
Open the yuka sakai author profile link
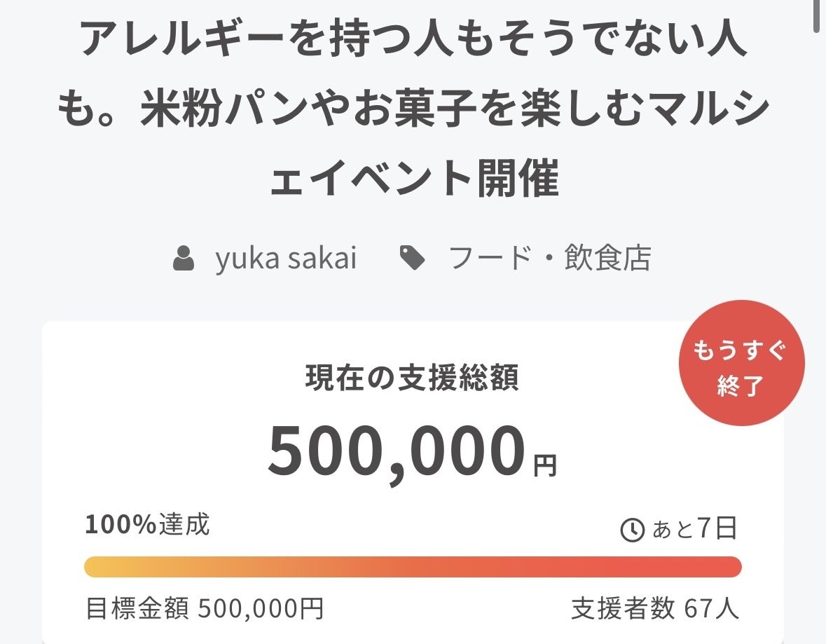pos(286,259)
